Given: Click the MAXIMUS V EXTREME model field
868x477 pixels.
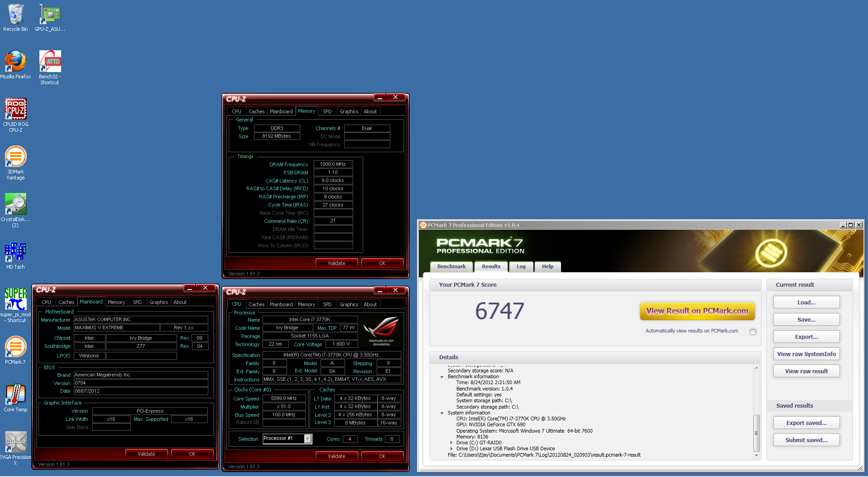Looking at the screenshot, I should pos(117,328).
